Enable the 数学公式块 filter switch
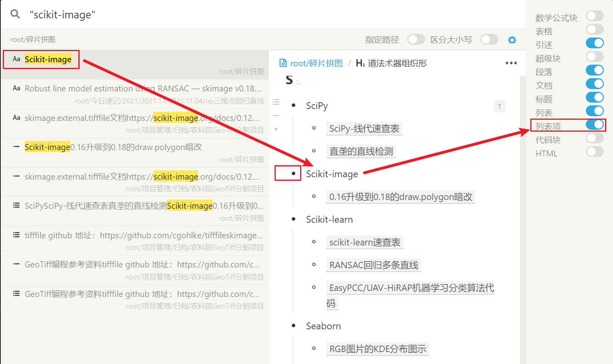The image size is (613, 364). coord(595,16)
